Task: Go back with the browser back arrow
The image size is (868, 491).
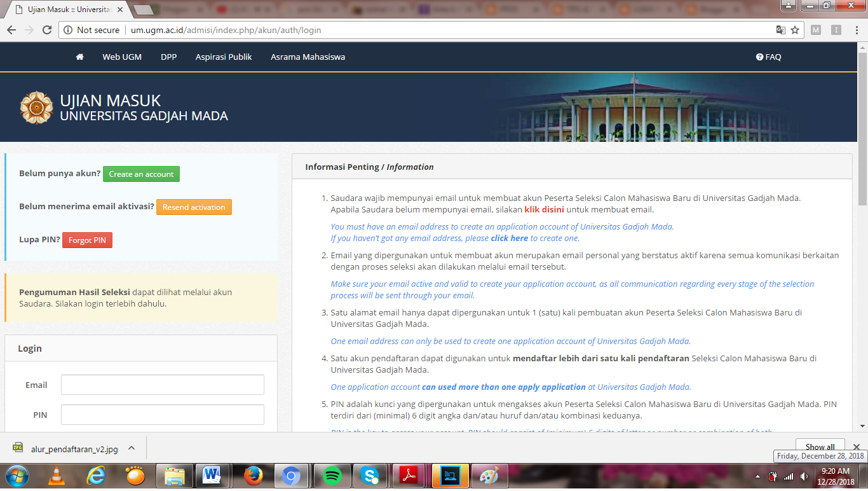Action: [x=11, y=30]
